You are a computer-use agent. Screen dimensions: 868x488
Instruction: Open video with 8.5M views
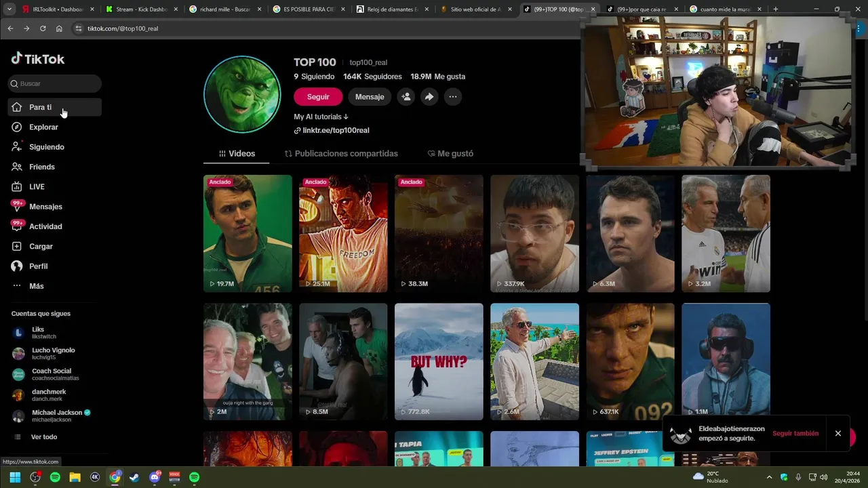tap(343, 362)
